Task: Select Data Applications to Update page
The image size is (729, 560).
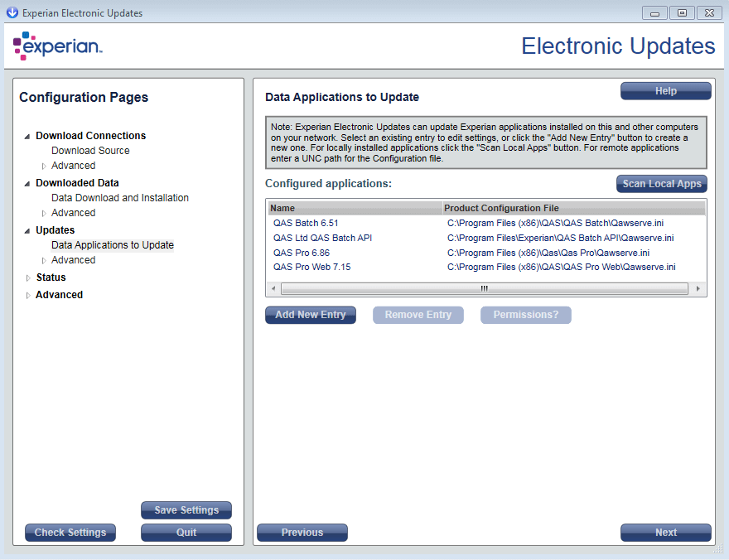Action: (112, 245)
